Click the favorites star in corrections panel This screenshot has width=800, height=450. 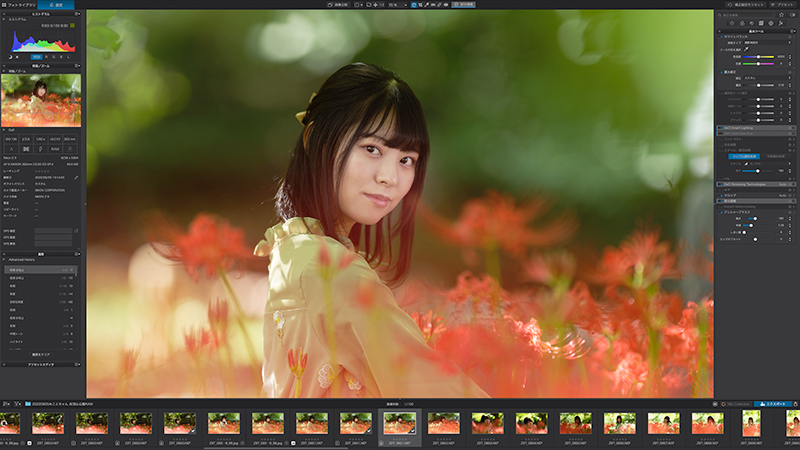point(781,15)
